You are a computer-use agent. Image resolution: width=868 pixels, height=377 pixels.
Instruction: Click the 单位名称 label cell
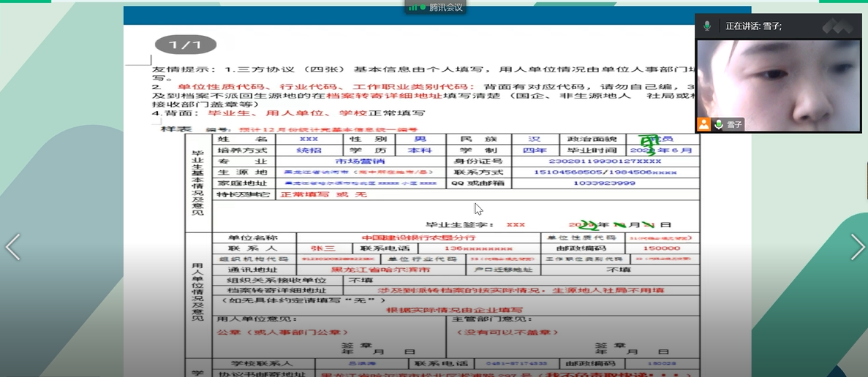(x=254, y=237)
